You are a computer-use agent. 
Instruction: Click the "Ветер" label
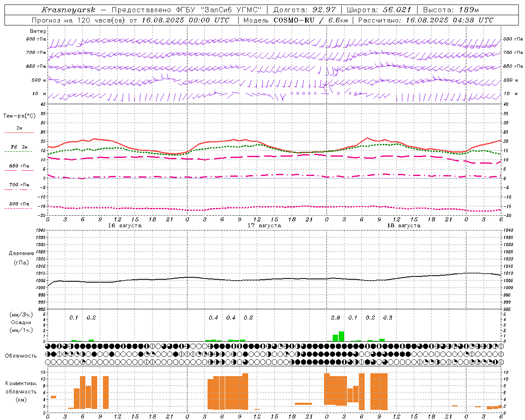[x=38, y=31]
